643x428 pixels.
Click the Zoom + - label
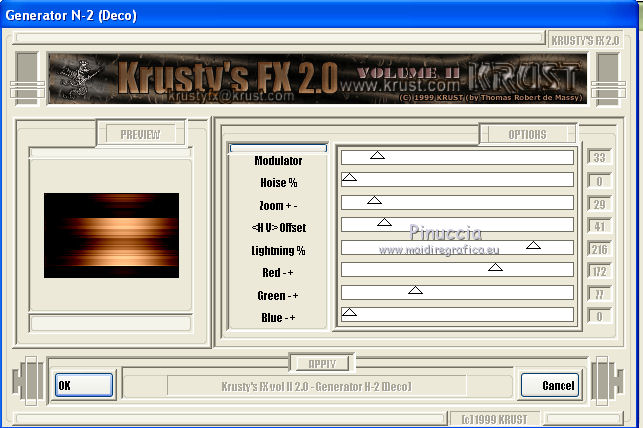click(278, 205)
